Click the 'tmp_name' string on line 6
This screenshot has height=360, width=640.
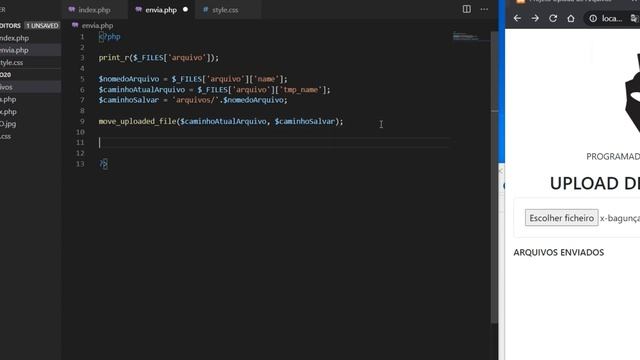click(301, 89)
